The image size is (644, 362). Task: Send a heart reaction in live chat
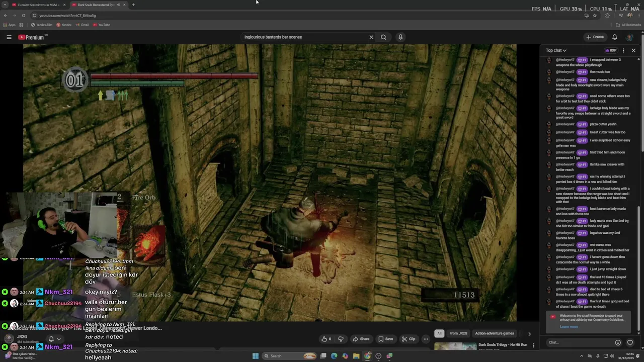(630, 342)
